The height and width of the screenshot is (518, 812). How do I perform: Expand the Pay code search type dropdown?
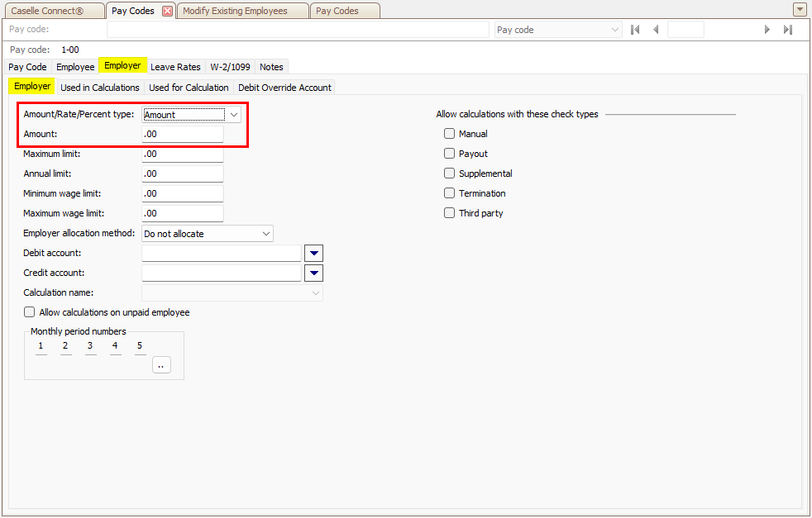pyautogui.click(x=614, y=30)
